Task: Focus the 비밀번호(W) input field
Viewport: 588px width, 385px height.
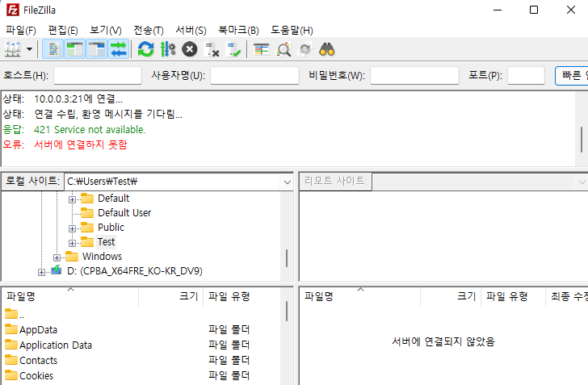Action: (x=415, y=75)
